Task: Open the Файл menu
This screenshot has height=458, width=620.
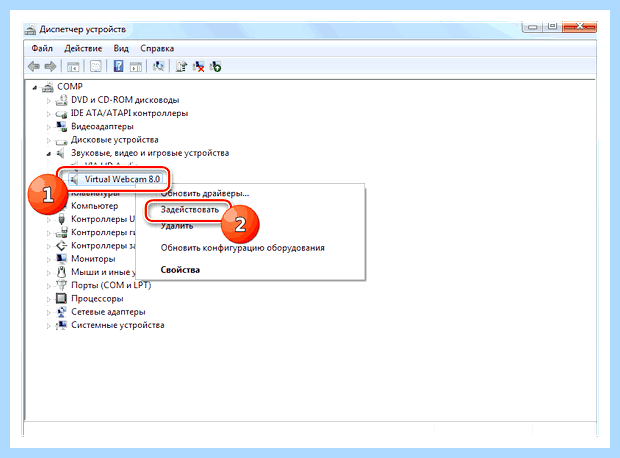Action: pos(42,49)
